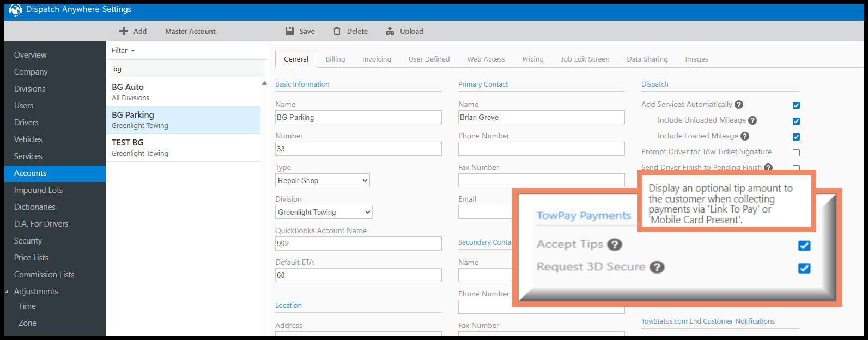Click the account search field containing bg

coord(187,69)
